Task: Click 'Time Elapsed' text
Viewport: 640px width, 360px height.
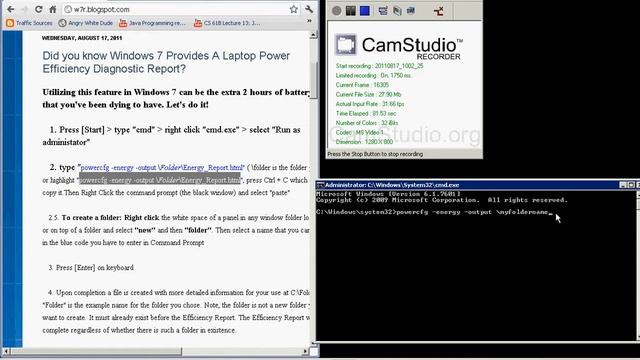Action: click(366, 113)
